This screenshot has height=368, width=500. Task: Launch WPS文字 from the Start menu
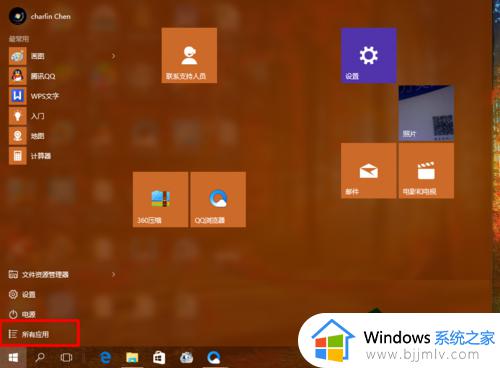34,96
